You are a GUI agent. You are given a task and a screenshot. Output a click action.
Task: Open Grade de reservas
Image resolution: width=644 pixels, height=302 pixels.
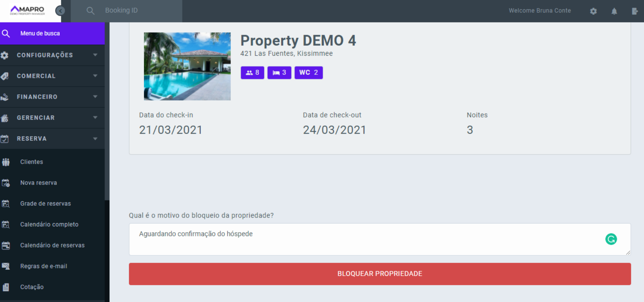tap(45, 203)
